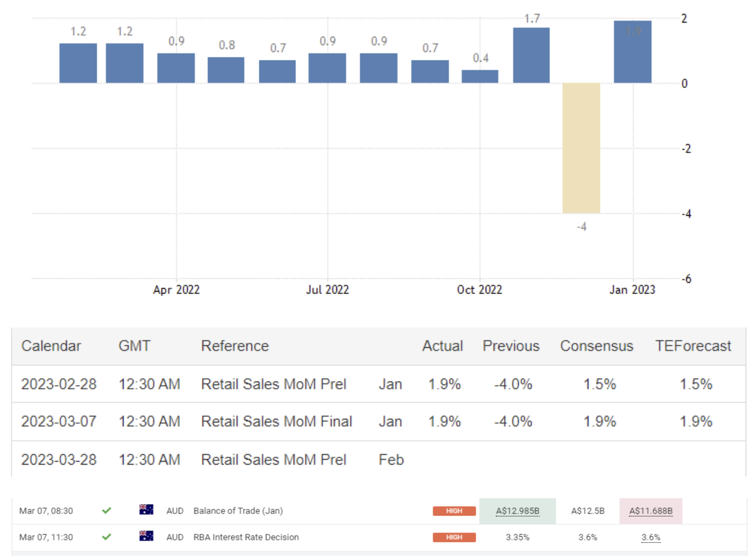
Task: Click the green checkmark in RBA Interest Rate row
Action: (x=106, y=537)
